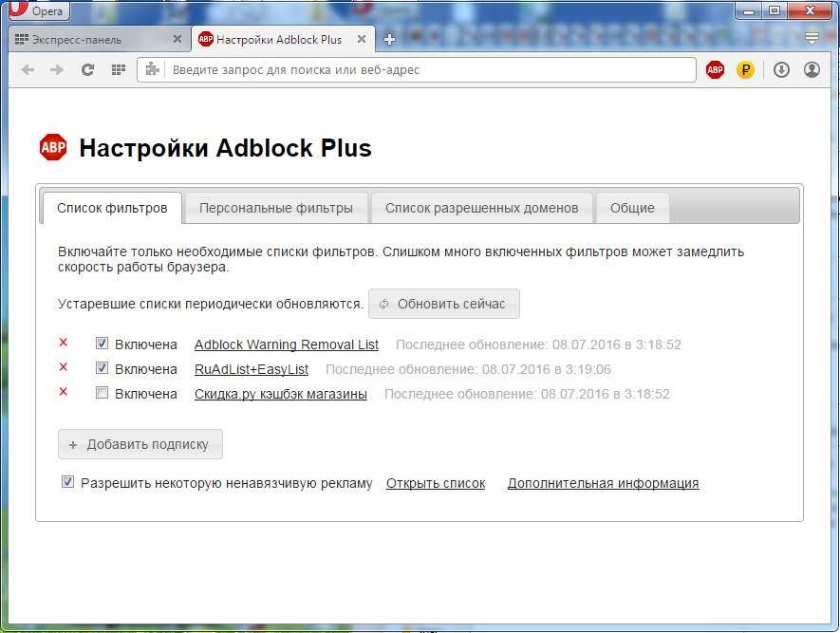Screen dimensions: 840x633
Task: Switch to Экспресс-панель browser tab
Action: point(100,39)
